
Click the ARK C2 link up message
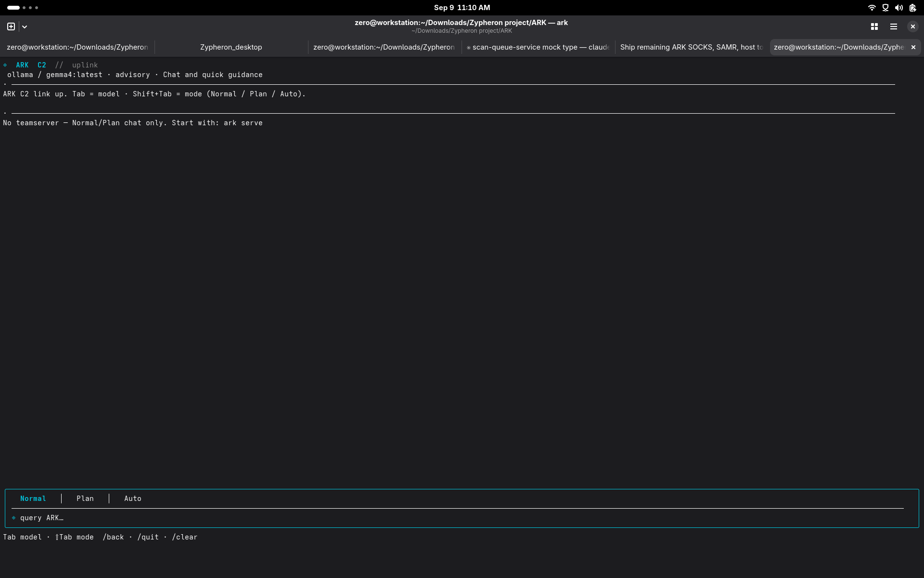point(154,94)
